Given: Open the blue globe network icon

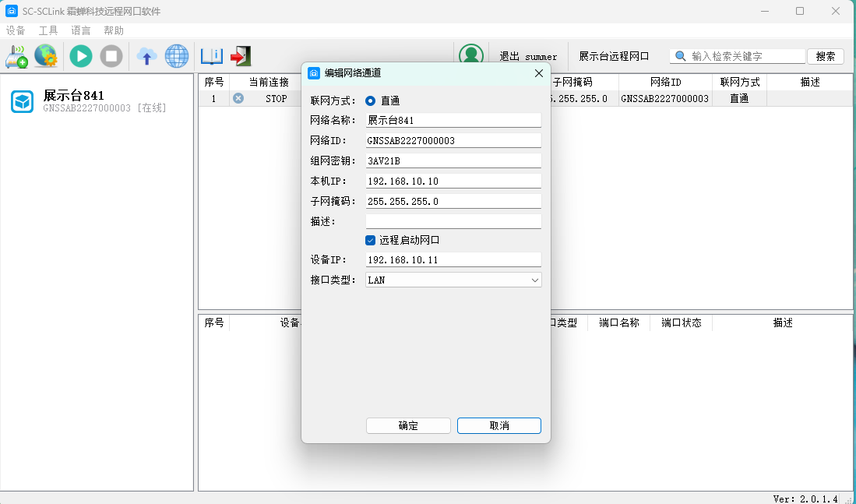Looking at the screenshot, I should 176,55.
